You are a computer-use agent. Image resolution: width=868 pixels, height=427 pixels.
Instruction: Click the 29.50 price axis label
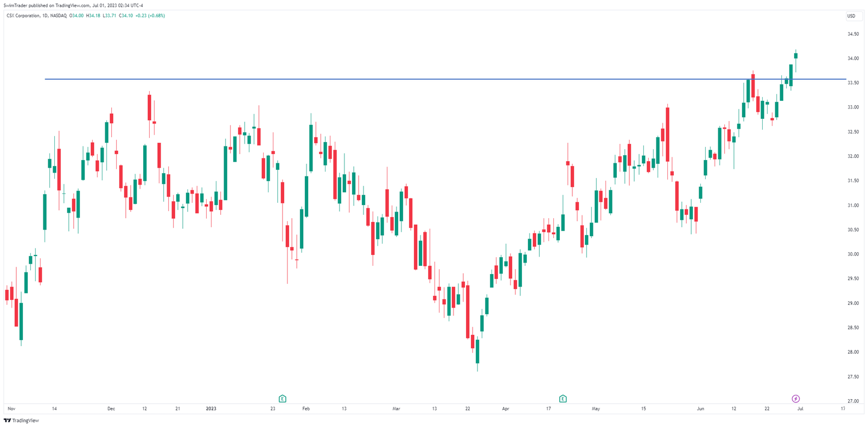[x=853, y=278]
